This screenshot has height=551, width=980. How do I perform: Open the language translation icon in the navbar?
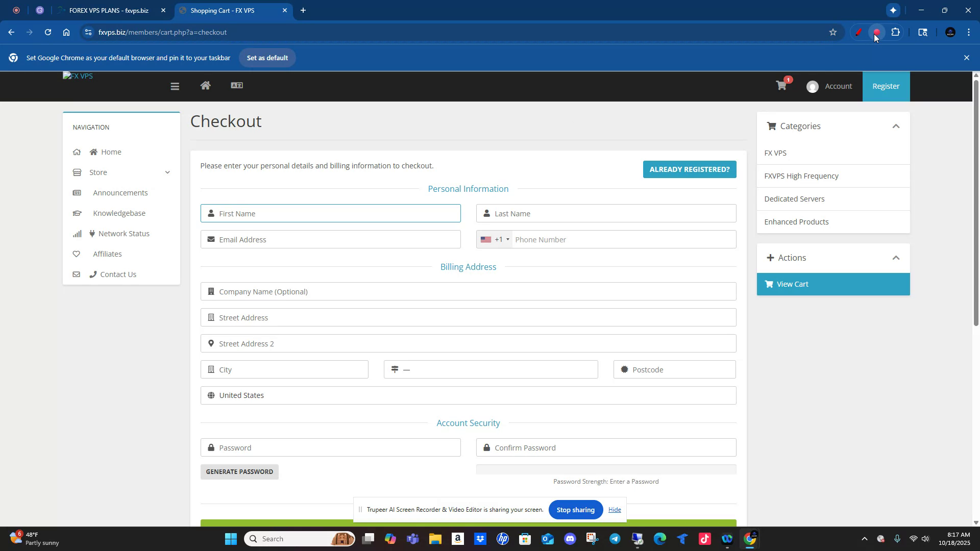pos(237,86)
